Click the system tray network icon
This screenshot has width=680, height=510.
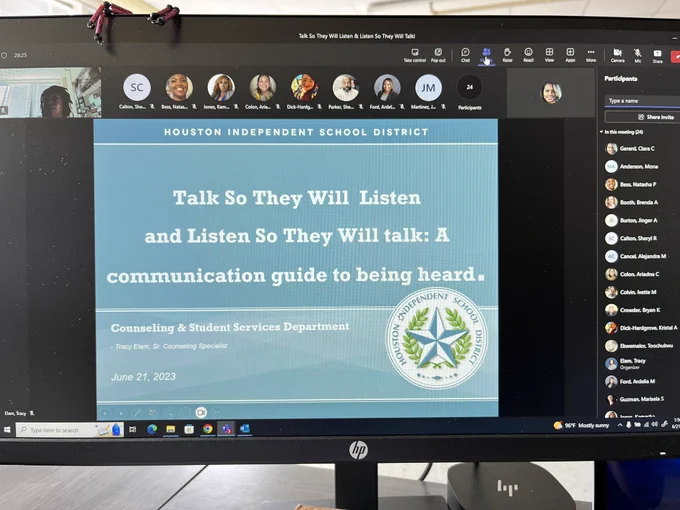646,425
